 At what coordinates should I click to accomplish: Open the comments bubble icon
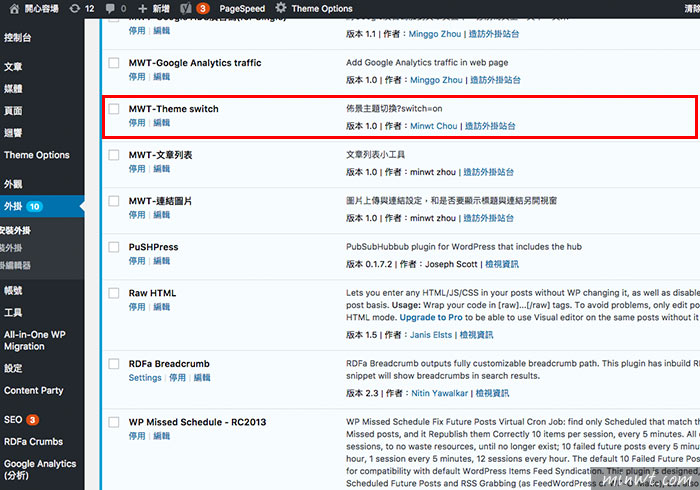coord(110,8)
